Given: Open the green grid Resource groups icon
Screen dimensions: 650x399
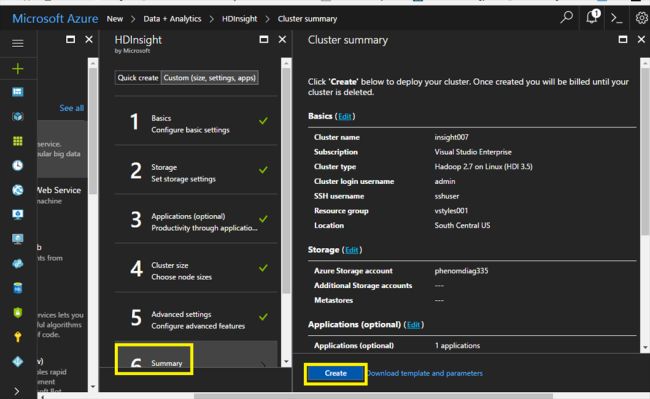Looking at the screenshot, I should [17, 141].
